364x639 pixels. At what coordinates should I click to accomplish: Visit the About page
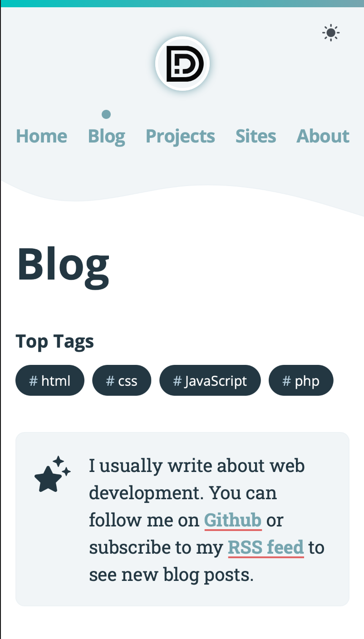(323, 136)
